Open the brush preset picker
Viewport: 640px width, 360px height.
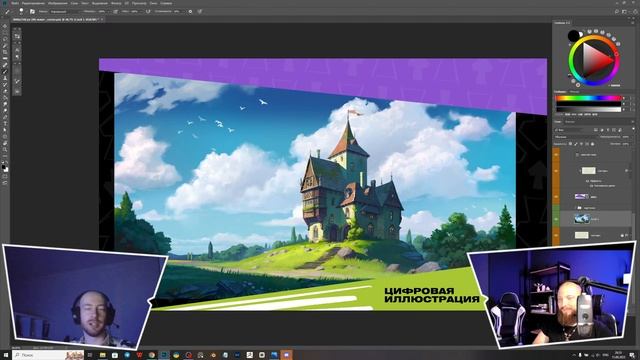(x=21, y=11)
